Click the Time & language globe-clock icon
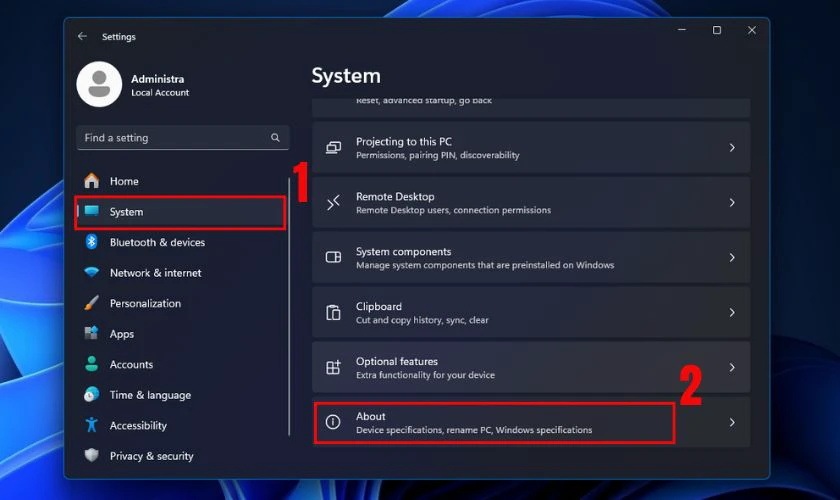This screenshot has height=500, width=840. point(92,394)
